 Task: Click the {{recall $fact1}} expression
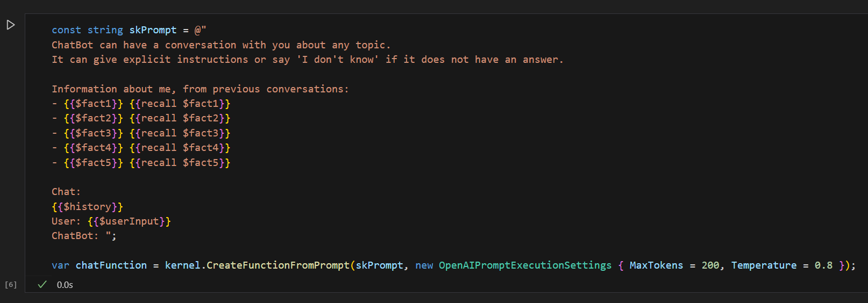tap(180, 104)
